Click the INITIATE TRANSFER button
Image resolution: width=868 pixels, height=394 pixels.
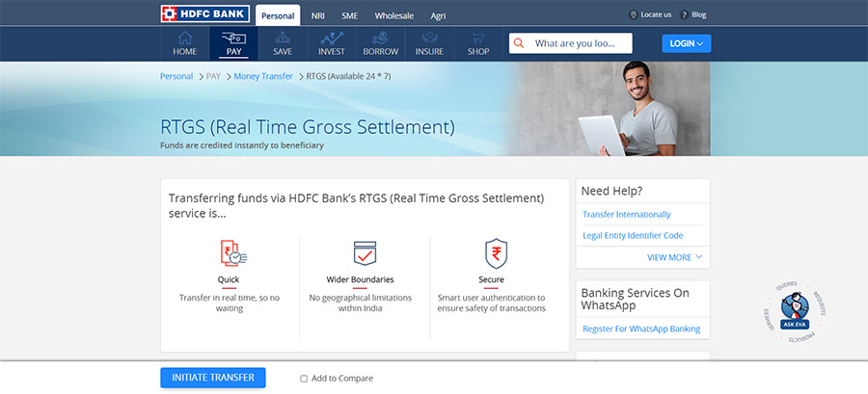click(213, 378)
